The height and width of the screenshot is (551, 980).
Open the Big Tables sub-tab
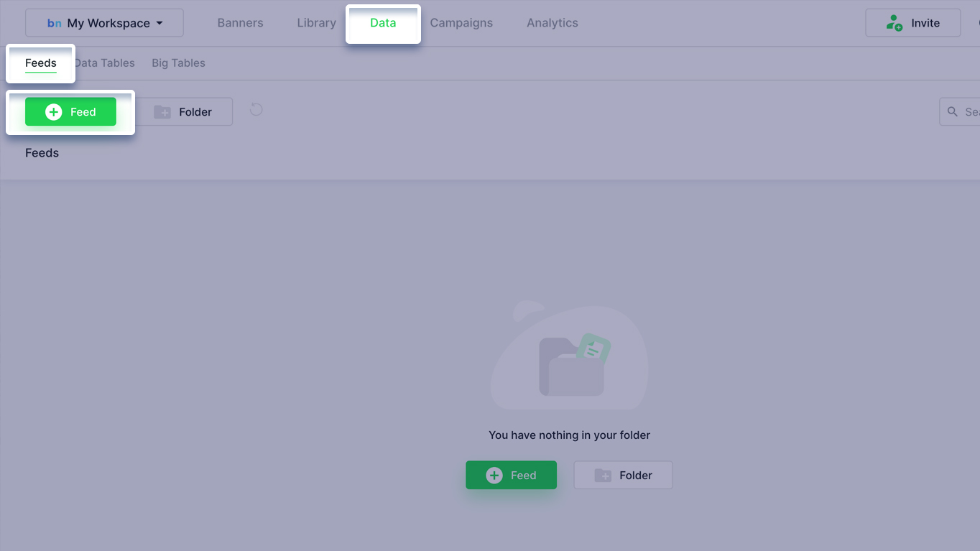click(x=178, y=63)
